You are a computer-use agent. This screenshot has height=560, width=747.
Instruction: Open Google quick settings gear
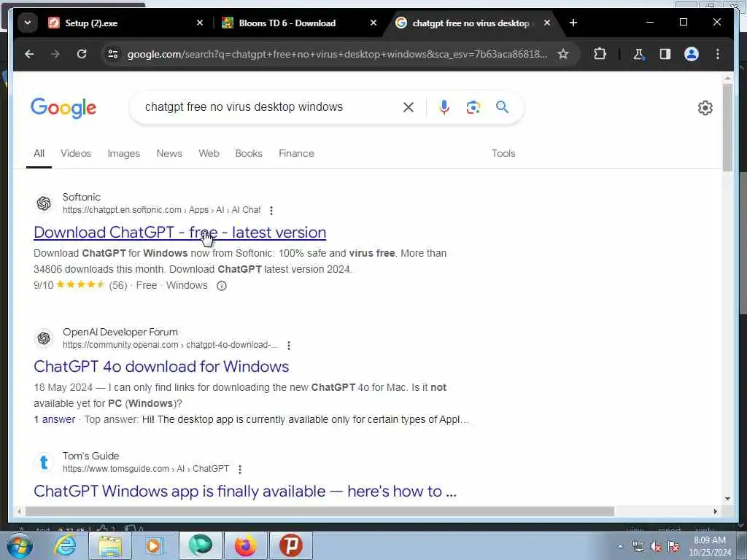point(705,108)
